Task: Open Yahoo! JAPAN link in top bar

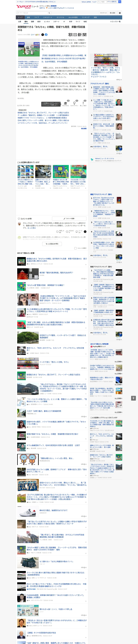Action: pos(86,2)
